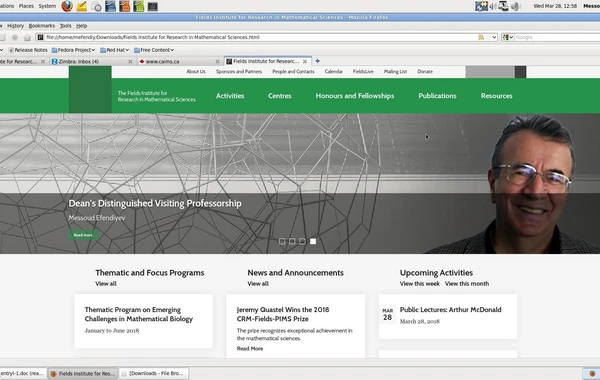This screenshot has width=600, height=380.
Task: Open the Centres navigation menu
Action: coord(280,96)
